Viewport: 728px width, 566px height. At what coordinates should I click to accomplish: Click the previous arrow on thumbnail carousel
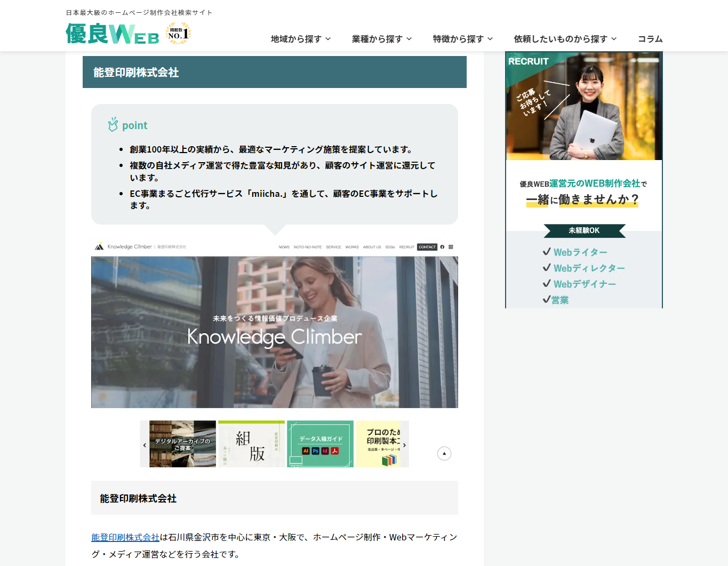point(145,444)
